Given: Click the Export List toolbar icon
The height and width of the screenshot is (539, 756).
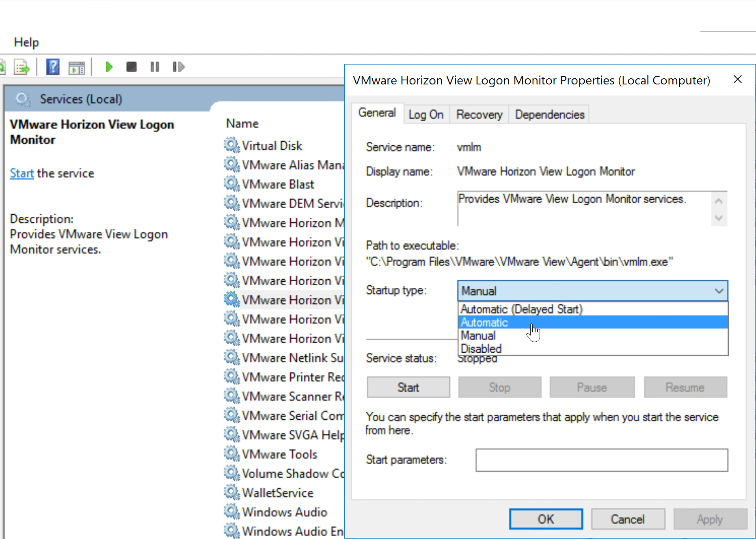Looking at the screenshot, I should [22, 67].
